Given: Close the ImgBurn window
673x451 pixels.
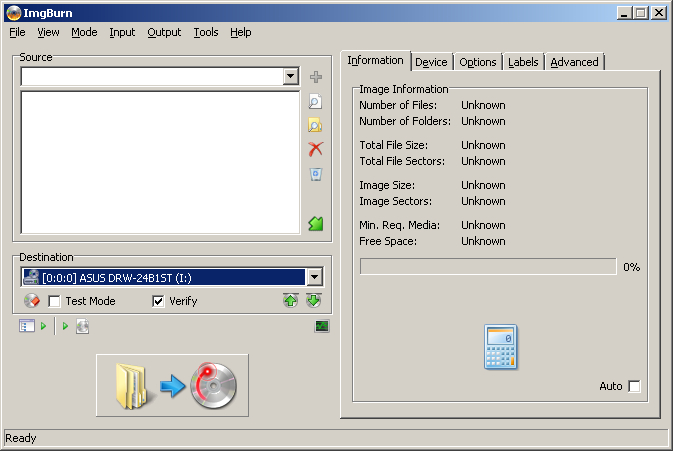Looking at the screenshot, I should click(x=659, y=13).
